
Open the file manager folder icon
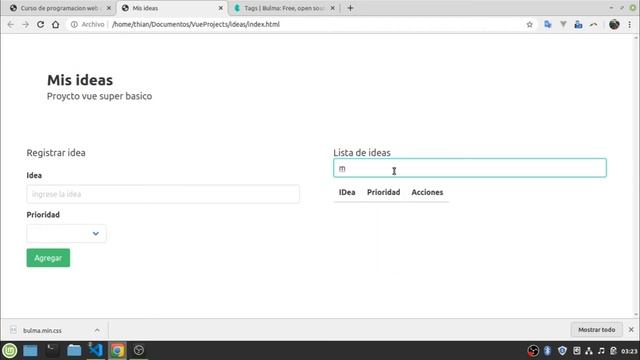coord(74,350)
